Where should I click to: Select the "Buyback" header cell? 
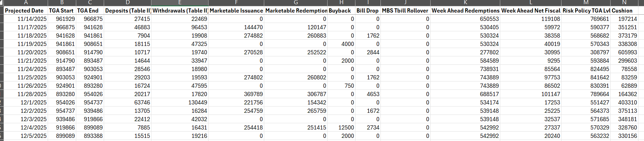click(x=341, y=10)
